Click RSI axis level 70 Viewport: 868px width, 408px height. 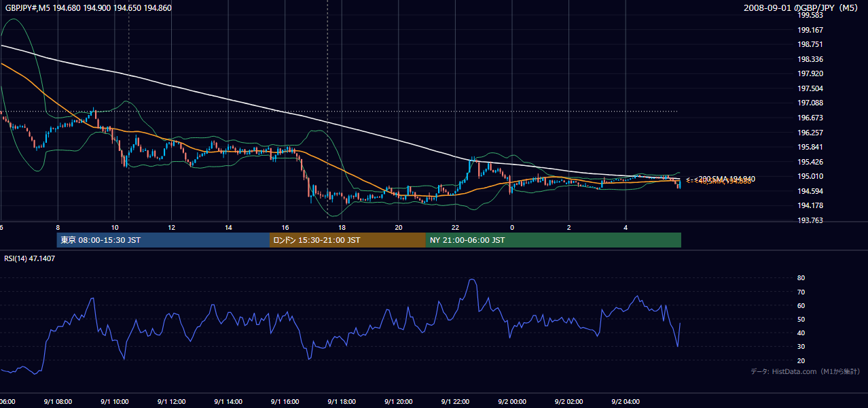(x=801, y=292)
